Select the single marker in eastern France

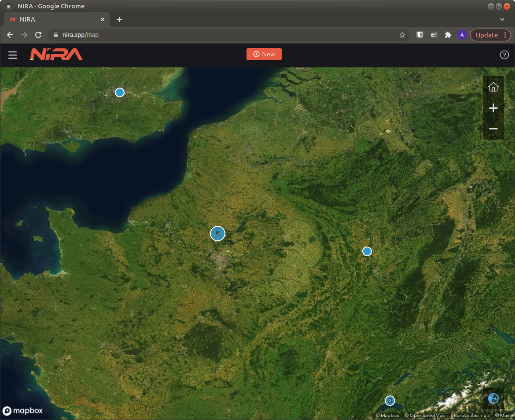click(x=367, y=251)
